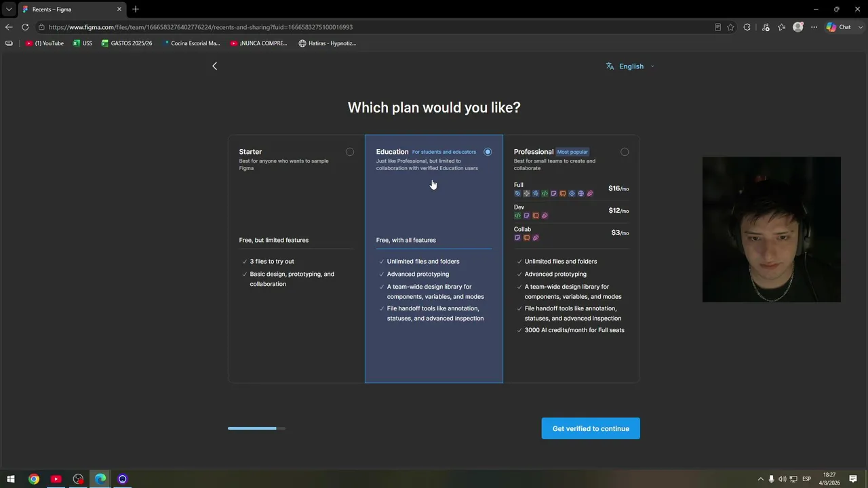Open the tab search dropdown arrow
Viewport: 868px width, 488px height.
(x=9, y=9)
